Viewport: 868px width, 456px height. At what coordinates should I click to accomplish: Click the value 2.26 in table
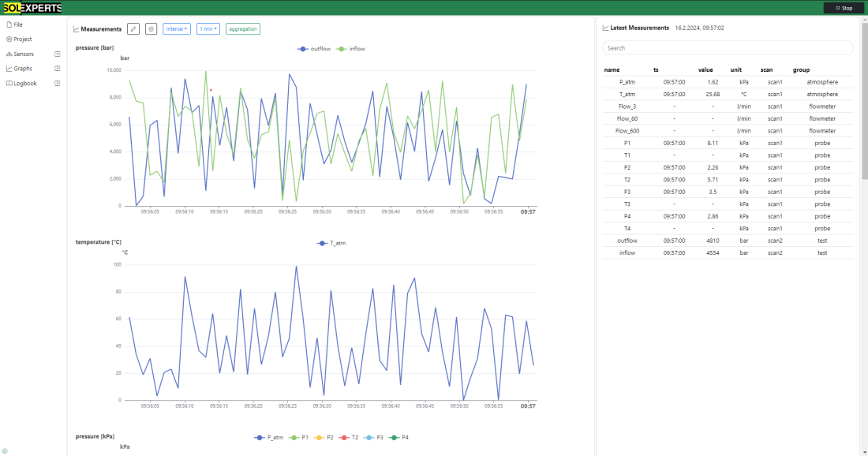(x=713, y=167)
